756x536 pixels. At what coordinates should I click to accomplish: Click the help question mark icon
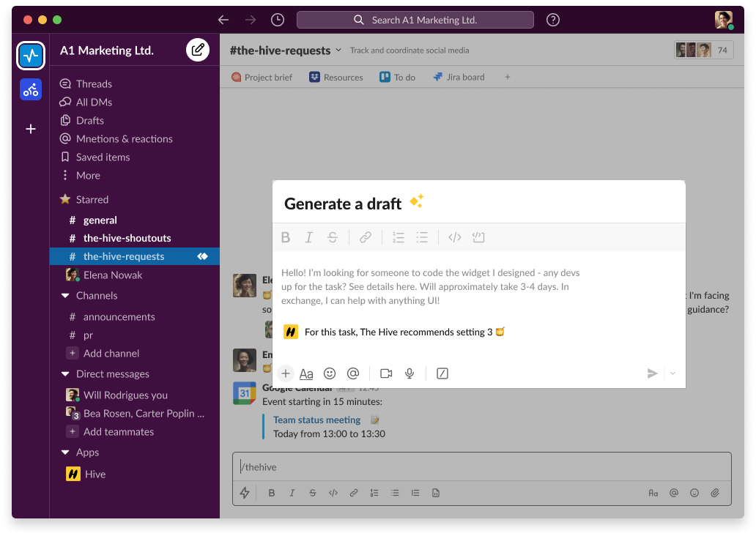click(553, 20)
